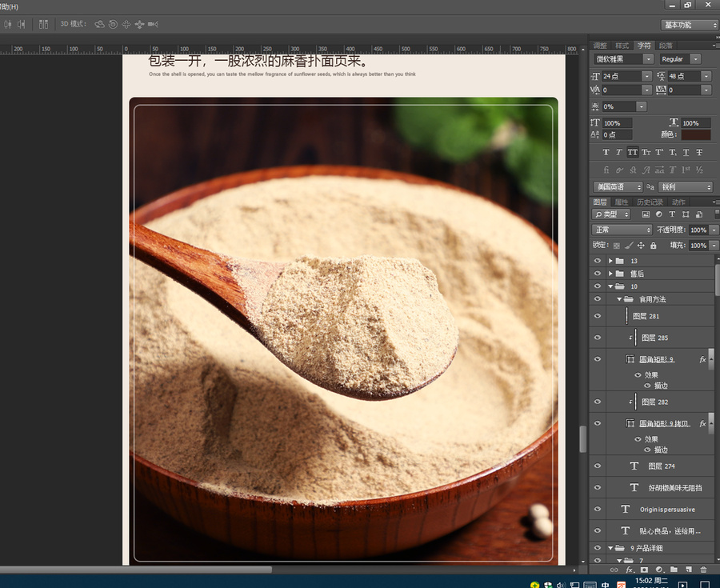The image size is (720, 588).
Task: Lock all layer attributes
Action: [654, 246]
